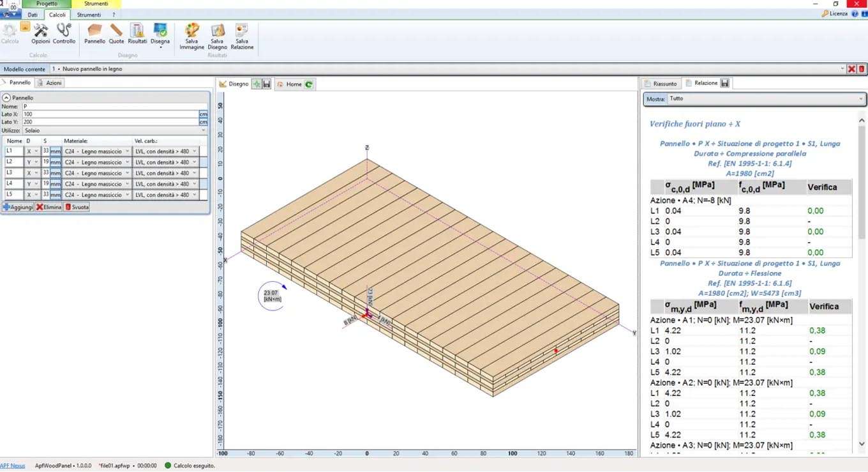Run the Controllo check tool
The width and height of the screenshot is (868, 472).
point(64,33)
